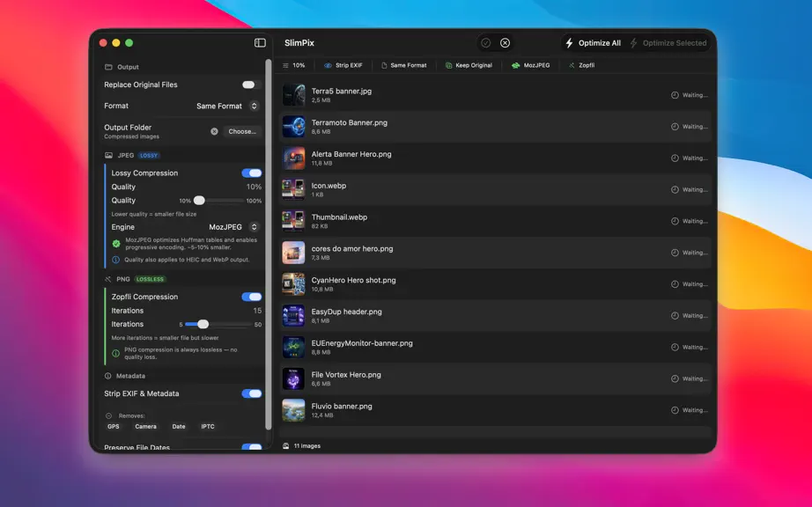Click the Output section folder icon
Viewport: 812px width, 507px height.
(x=108, y=67)
